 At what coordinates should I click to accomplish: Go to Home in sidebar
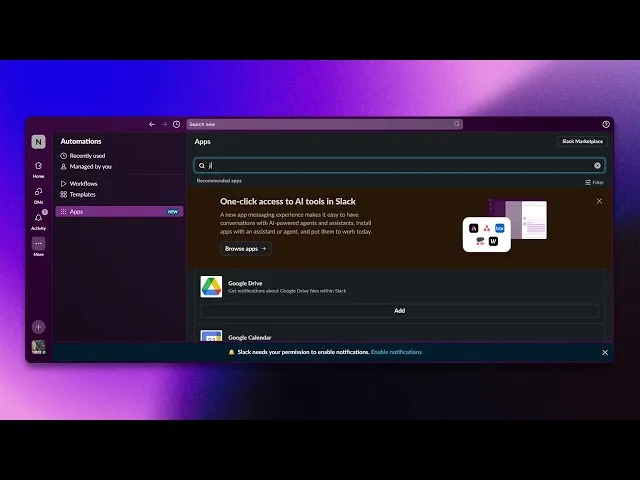pyautogui.click(x=38, y=170)
